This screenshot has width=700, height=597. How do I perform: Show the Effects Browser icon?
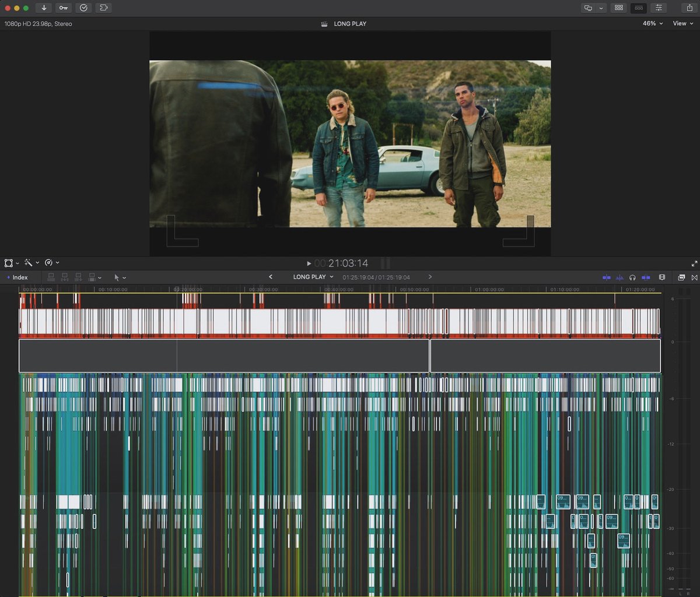tap(682, 278)
